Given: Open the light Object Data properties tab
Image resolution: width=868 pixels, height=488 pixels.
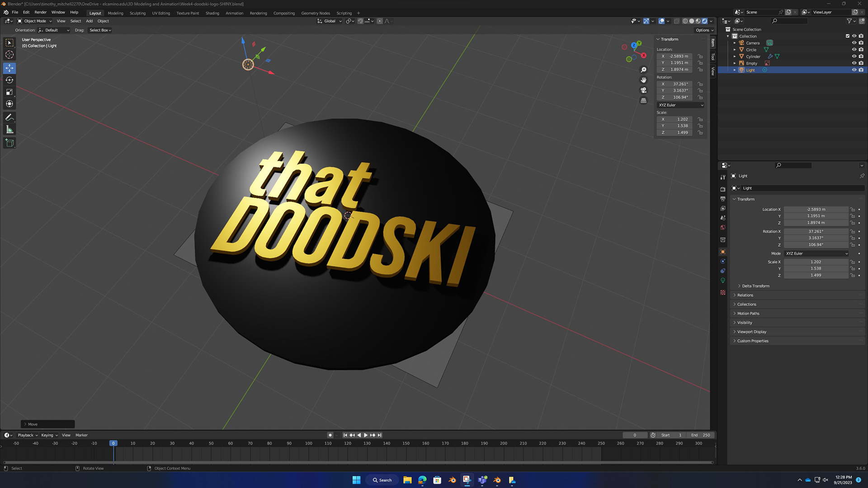Looking at the screenshot, I should tap(723, 281).
